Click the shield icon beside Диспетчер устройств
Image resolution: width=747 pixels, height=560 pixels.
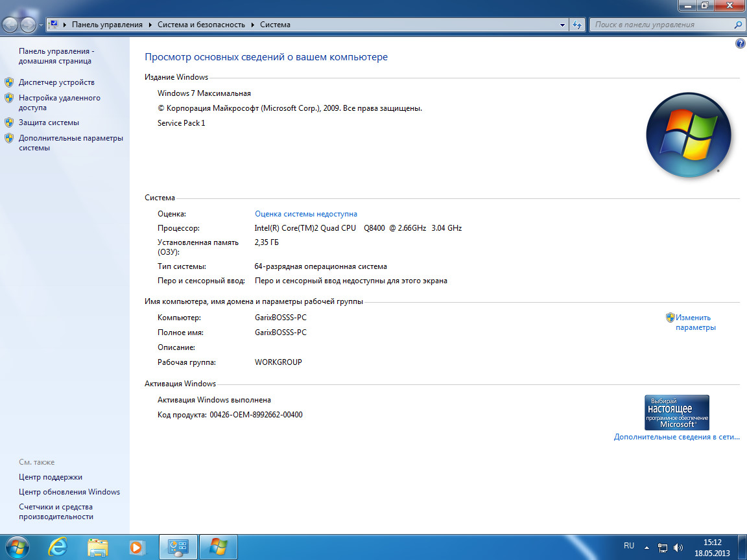pyautogui.click(x=9, y=82)
